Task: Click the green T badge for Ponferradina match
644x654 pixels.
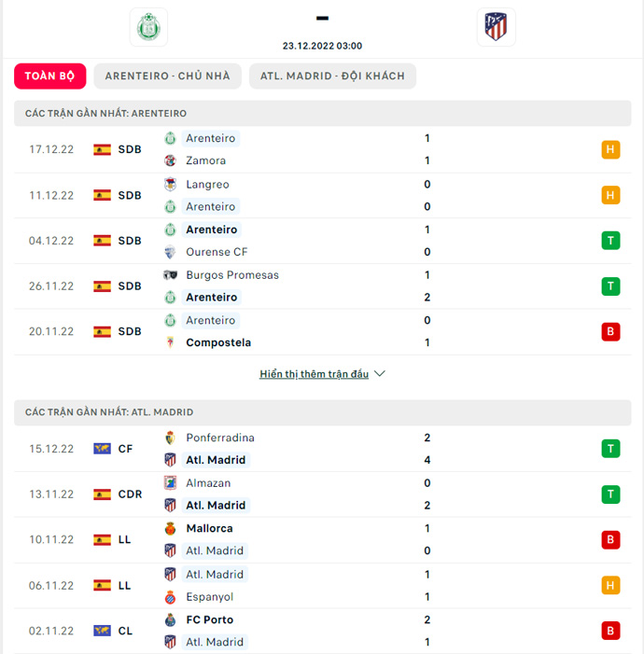Action: pyautogui.click(x=610, y=449)
